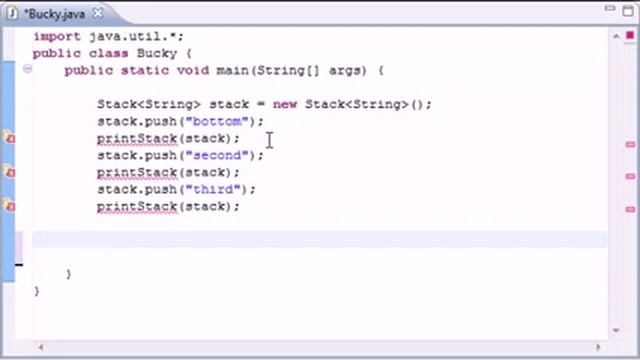Click the string "bottom" in the push call
This screenshot has width=640, height=360.
tap(217, 122)
